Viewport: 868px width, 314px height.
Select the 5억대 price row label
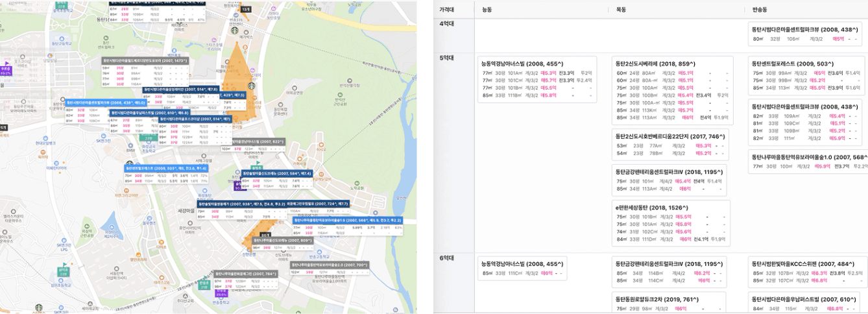click(446, 58)
